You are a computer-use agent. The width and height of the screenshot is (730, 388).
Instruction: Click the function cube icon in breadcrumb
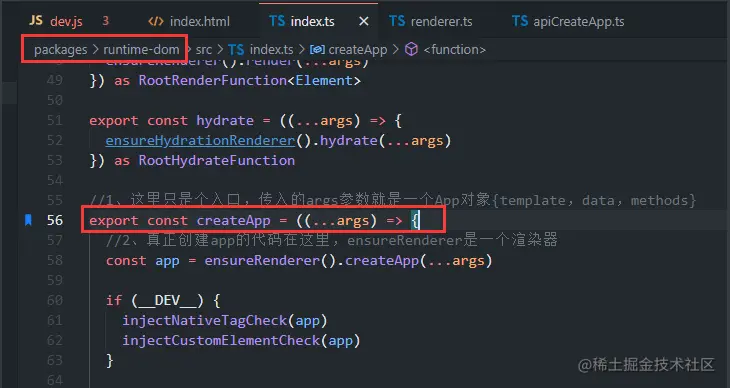coord(411,49)
